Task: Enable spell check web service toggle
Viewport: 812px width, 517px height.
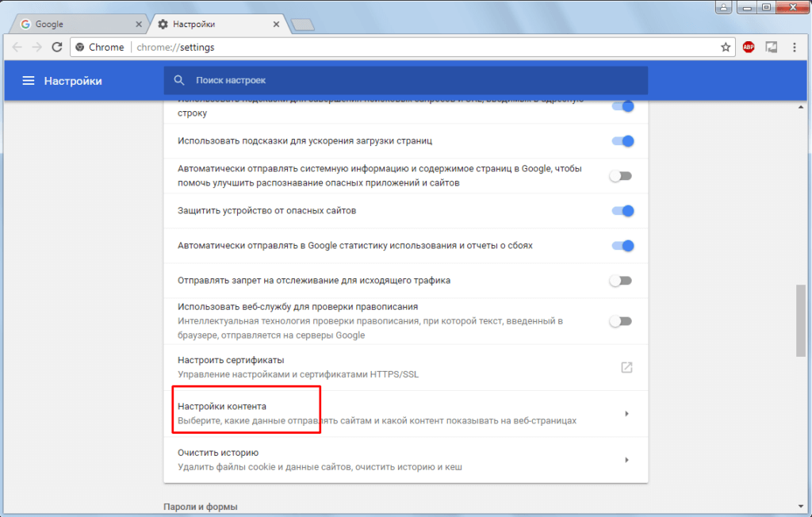Action: [621, 321]
